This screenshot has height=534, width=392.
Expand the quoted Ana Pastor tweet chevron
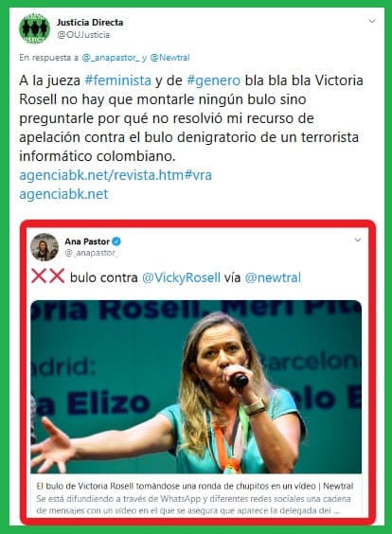click(x=358, y=240)
